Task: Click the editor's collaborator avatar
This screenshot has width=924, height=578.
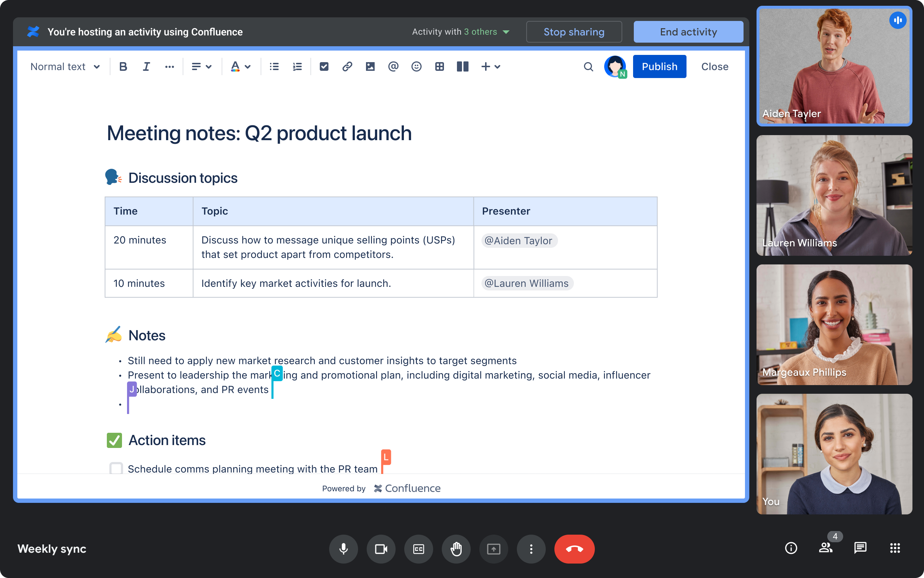Action: (x=615, y=66)
